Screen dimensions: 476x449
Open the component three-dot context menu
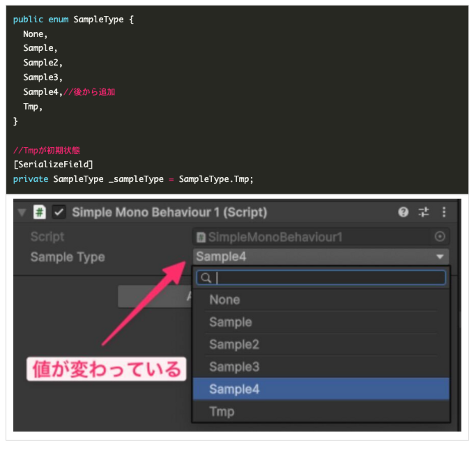click(444, 212)
